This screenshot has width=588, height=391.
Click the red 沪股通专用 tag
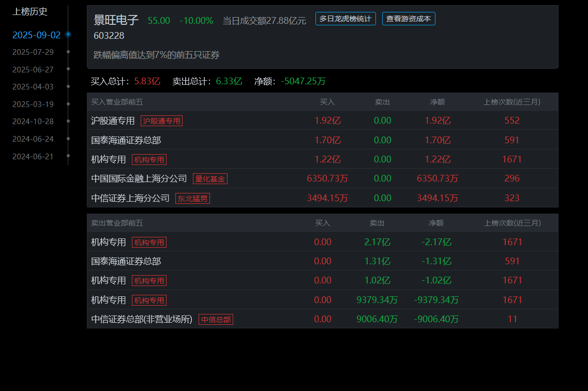click(162, 121)
